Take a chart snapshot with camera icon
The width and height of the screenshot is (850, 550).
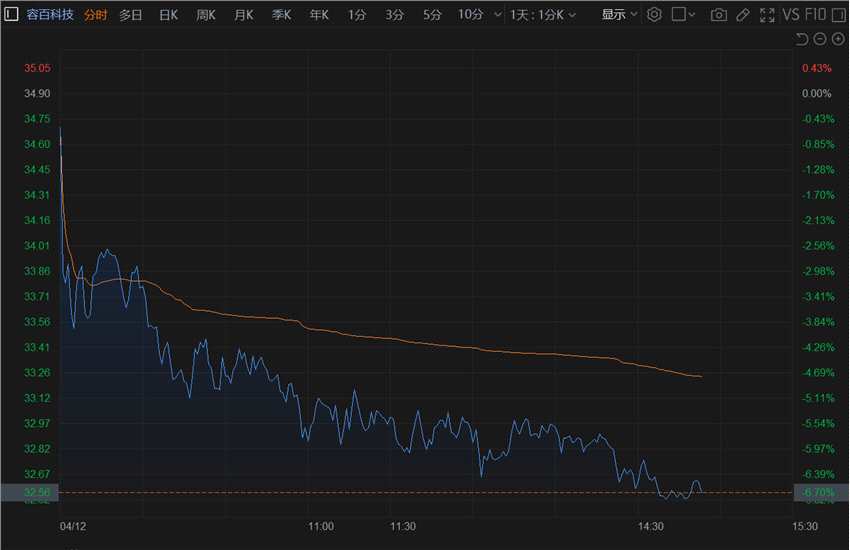point(719,15)
